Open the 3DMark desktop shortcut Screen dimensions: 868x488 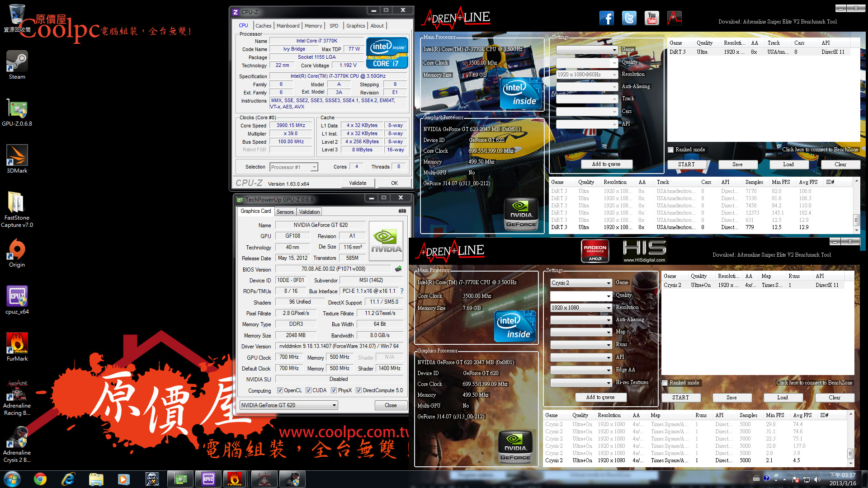point(17,159)
